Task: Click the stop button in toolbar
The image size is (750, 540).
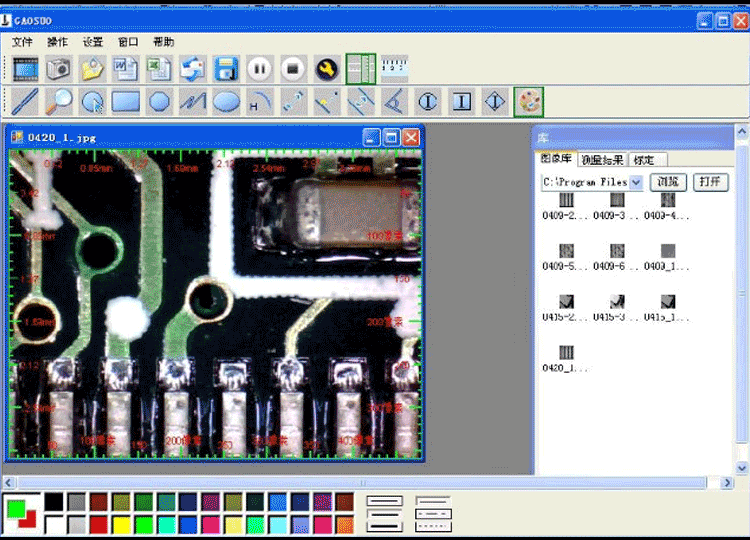Action: pos(293,69)
